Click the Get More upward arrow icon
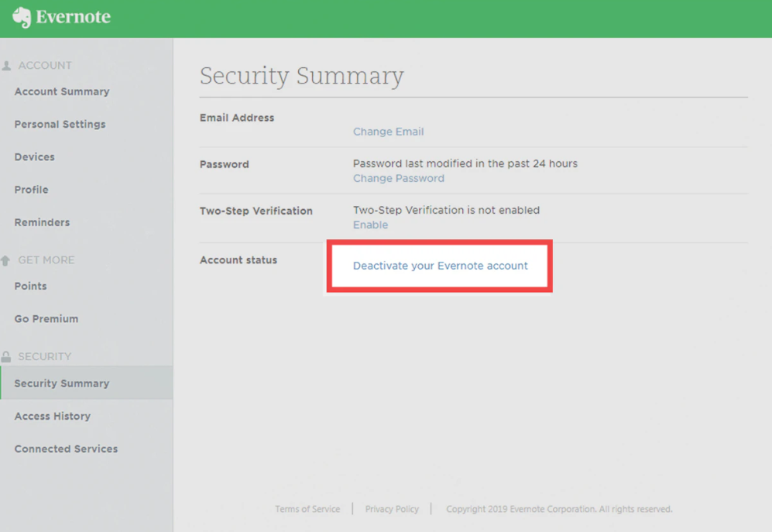This screenshot has height=532, width=772. [x=5, y=261]
